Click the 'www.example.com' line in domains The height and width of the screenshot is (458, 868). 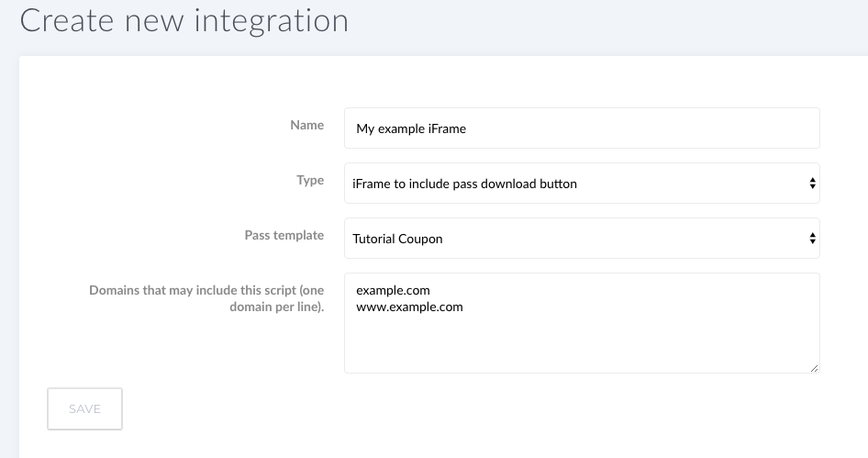point(409,307)
